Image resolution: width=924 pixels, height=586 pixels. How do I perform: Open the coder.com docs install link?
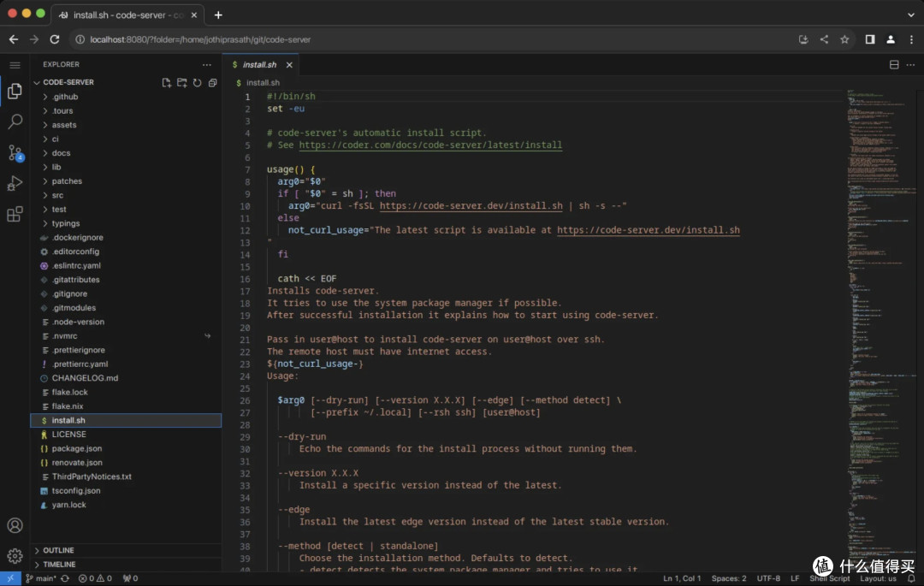pyautogui.click(x=430, y=145)
